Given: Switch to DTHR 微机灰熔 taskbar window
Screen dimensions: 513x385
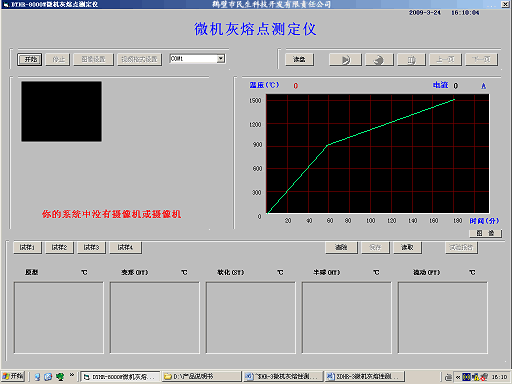Looking at the screenshot, I should tap(120, 377).
